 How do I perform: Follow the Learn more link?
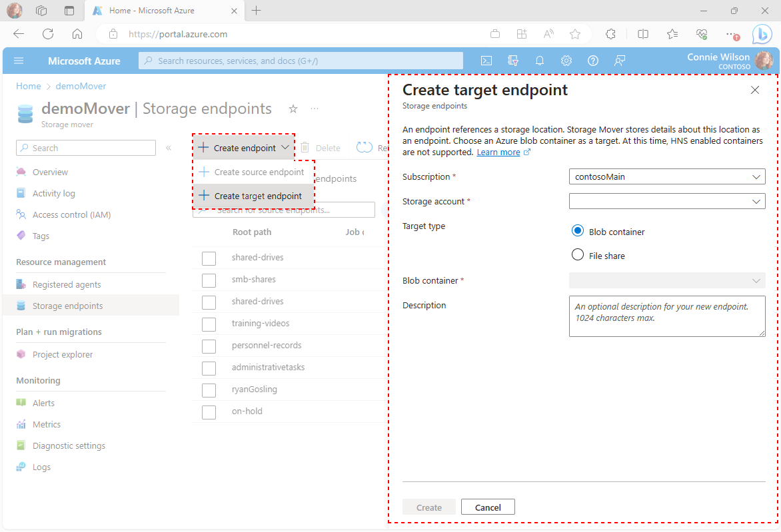click(x=498, y=152)
